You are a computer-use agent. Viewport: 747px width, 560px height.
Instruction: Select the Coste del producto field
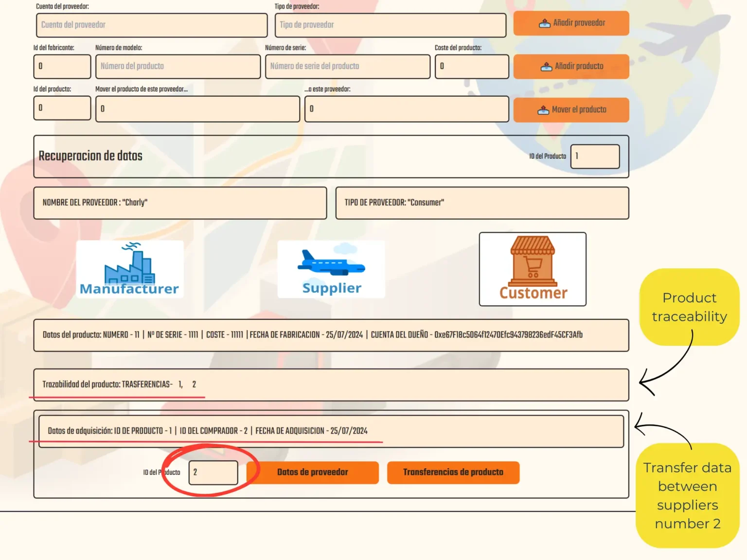471,67
